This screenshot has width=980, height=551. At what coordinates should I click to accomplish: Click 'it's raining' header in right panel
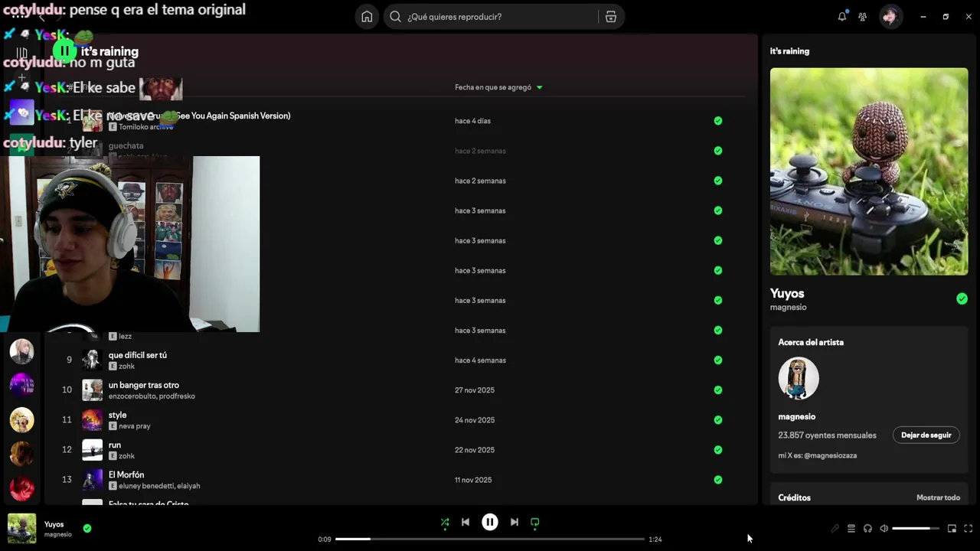click(x=789, y=51)
